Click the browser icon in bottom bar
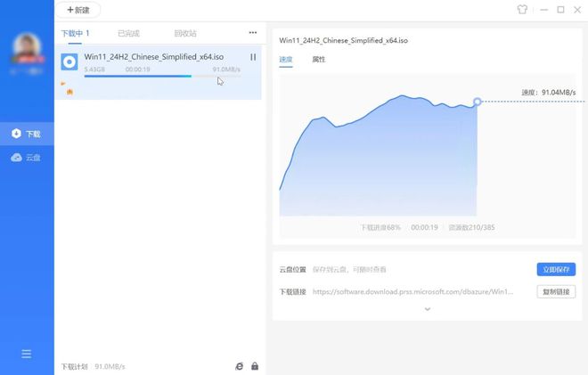 click(239, 366)
